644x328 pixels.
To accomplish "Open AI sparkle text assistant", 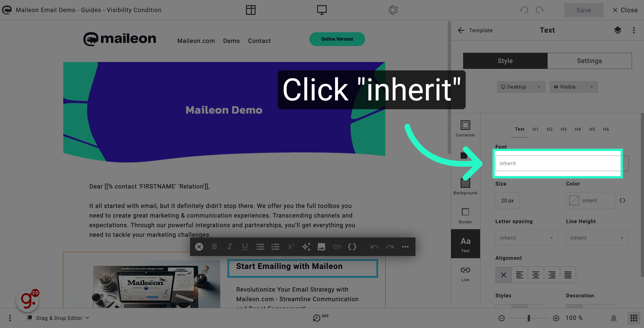I will [x=306, y=247].
